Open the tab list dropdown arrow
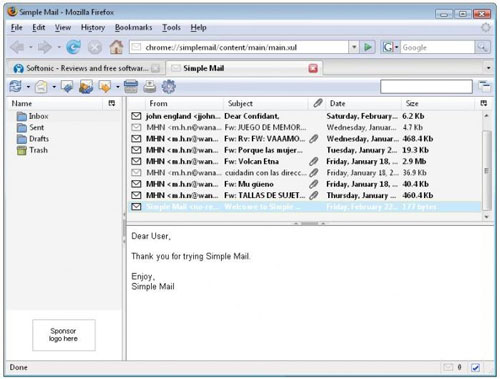Viewport: 500px width, 379px height. 488,68
